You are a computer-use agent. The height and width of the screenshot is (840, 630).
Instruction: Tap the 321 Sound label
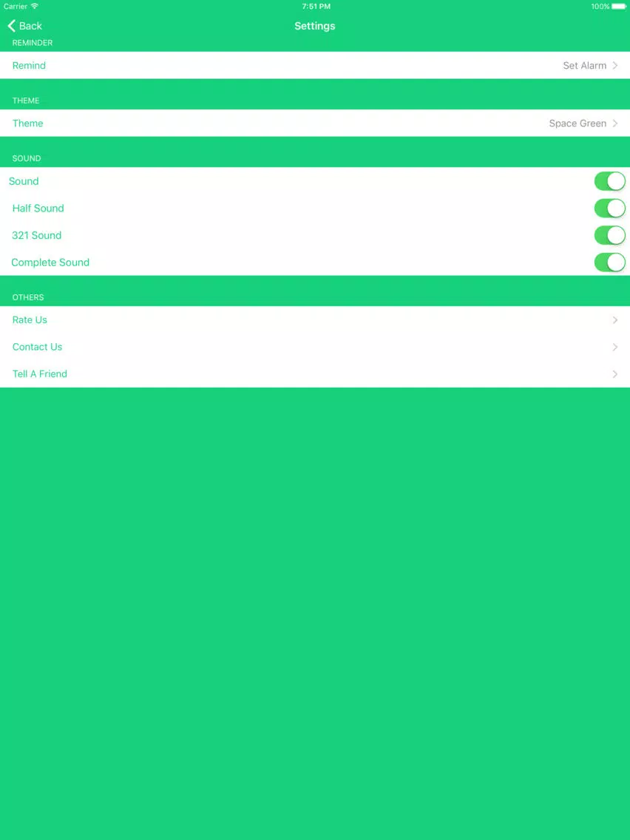(x=36, y=235)
